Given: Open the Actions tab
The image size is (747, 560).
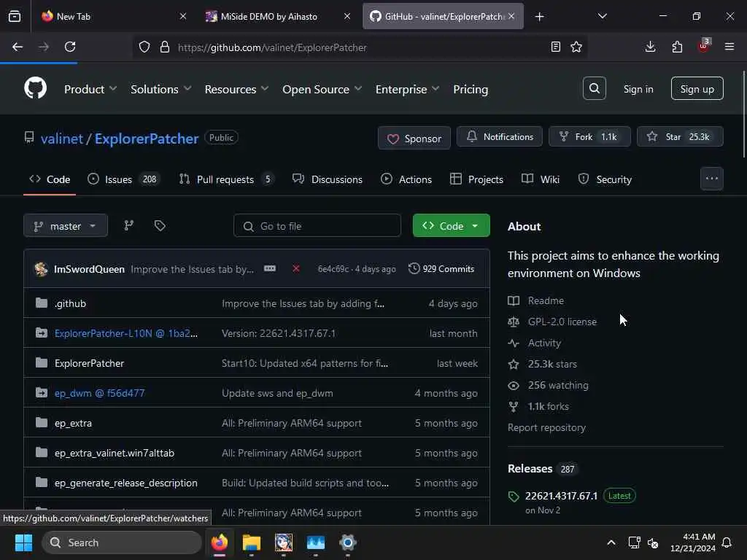Looking at the screenshot, I should coord(406,179).
